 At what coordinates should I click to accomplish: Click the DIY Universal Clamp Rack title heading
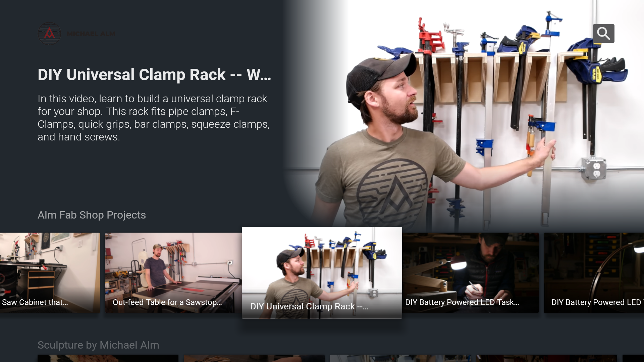point(154,74)
